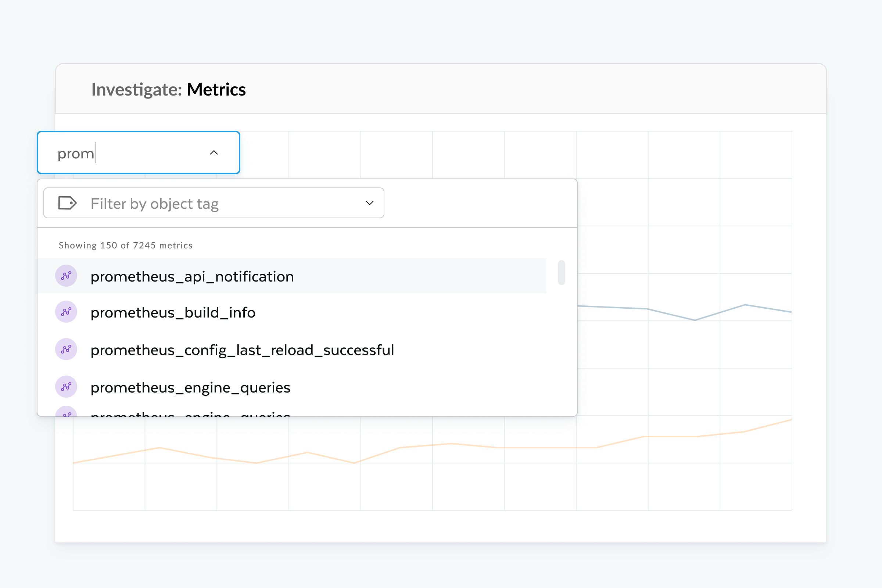Click the metrics list scrollbar thumb

[x=562, y=273]
